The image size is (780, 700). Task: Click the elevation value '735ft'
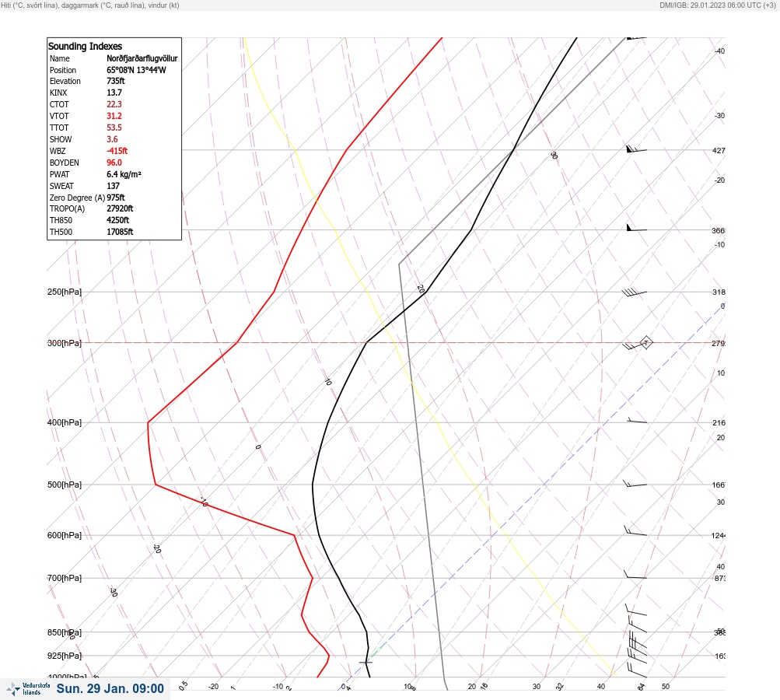(x=115, y=81)
